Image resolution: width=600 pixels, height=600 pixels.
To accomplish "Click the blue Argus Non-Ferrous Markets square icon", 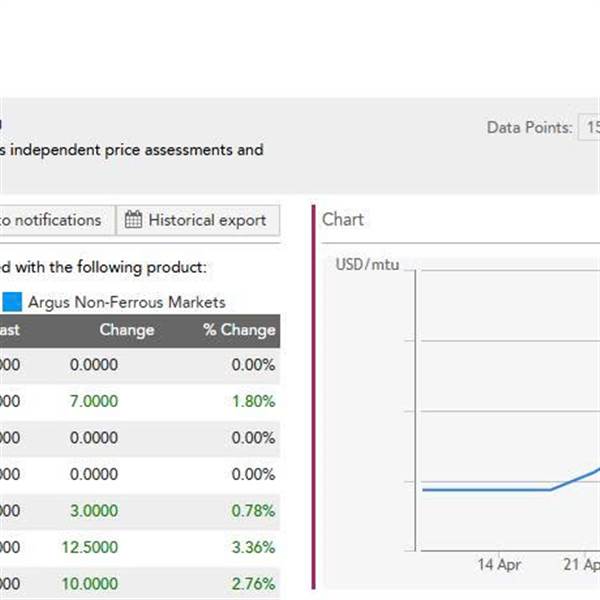I will 11,302.
